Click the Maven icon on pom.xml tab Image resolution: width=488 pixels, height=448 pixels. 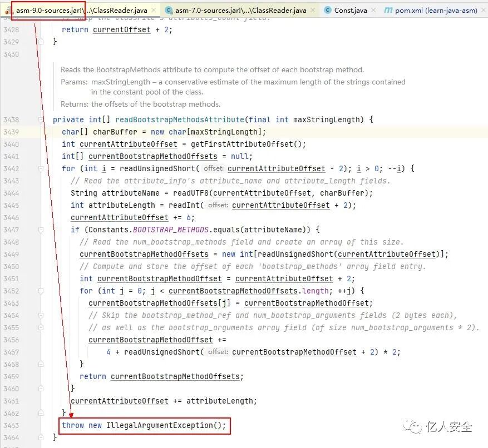[x=388, y=10]
